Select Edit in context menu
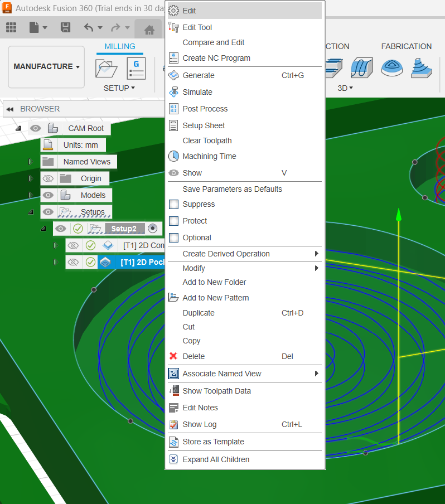Screen dimensions: 445x504 245,11
